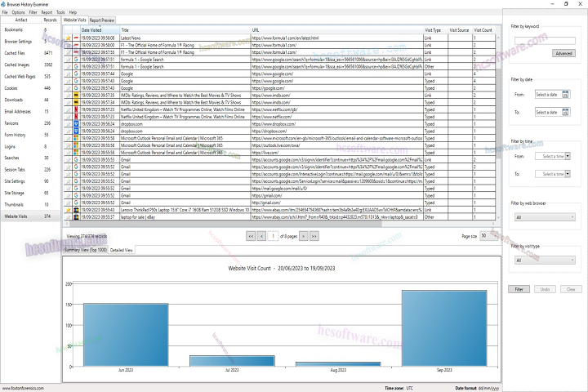Apply filters with the Filter button
The image size is (588, 392).
tap(518, 289)
